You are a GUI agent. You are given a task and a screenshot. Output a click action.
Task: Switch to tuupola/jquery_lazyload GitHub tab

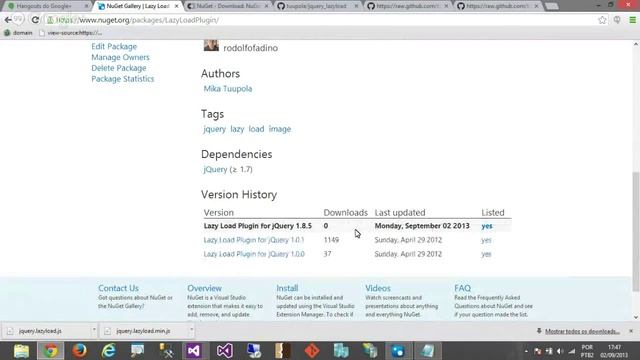316,6
